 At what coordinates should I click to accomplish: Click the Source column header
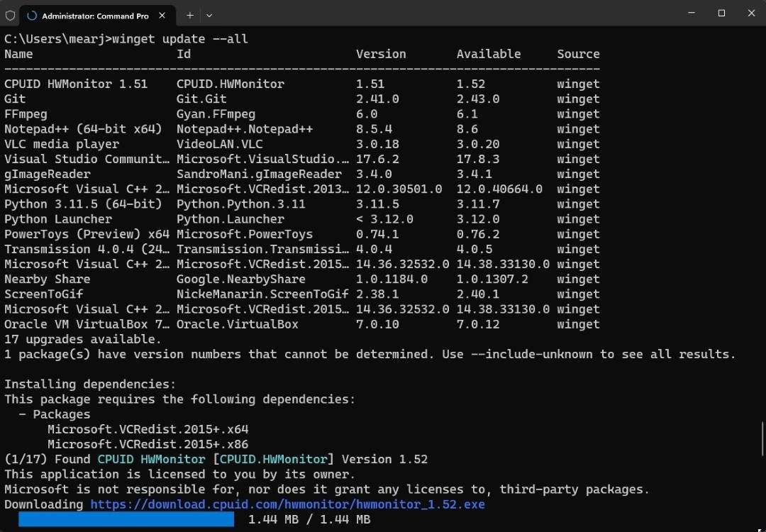pyautogui.click(x=577, y=54)
